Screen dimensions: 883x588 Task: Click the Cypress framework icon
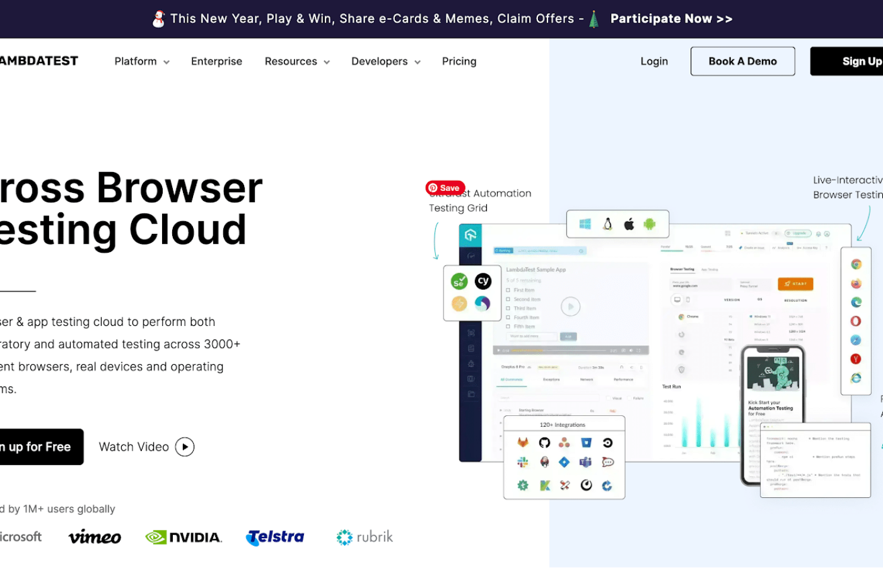[483, 281]
